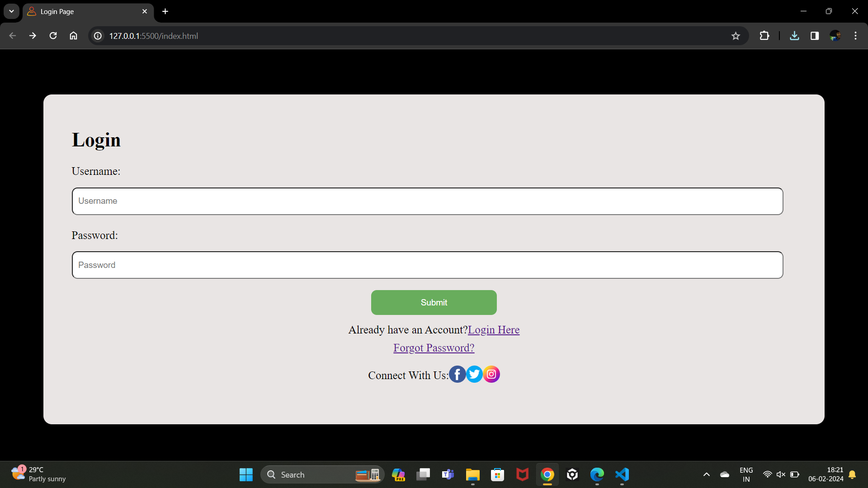
Task: Launch Microsoft Teams from taskbar
Action: [x=448, y=474]
